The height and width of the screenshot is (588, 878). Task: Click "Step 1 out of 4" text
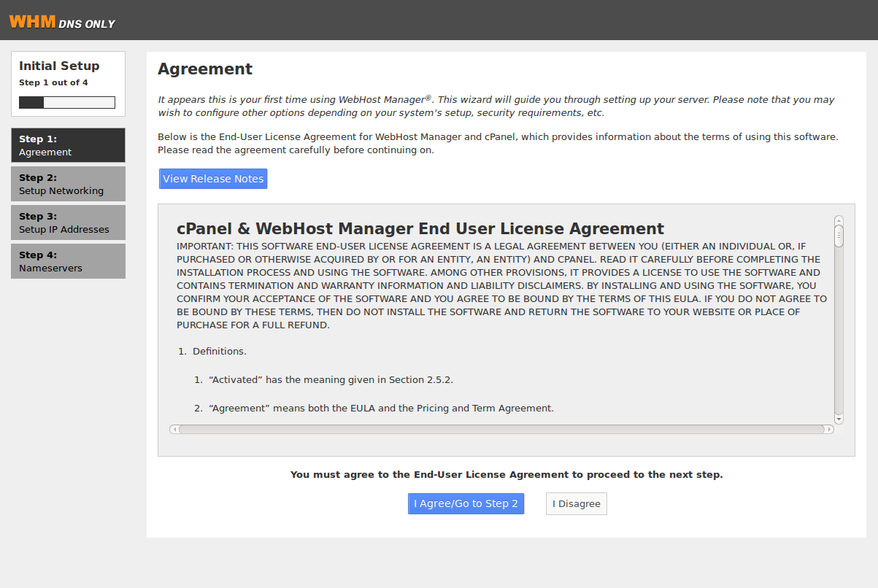pyautogui.click(x=53, y=82)
